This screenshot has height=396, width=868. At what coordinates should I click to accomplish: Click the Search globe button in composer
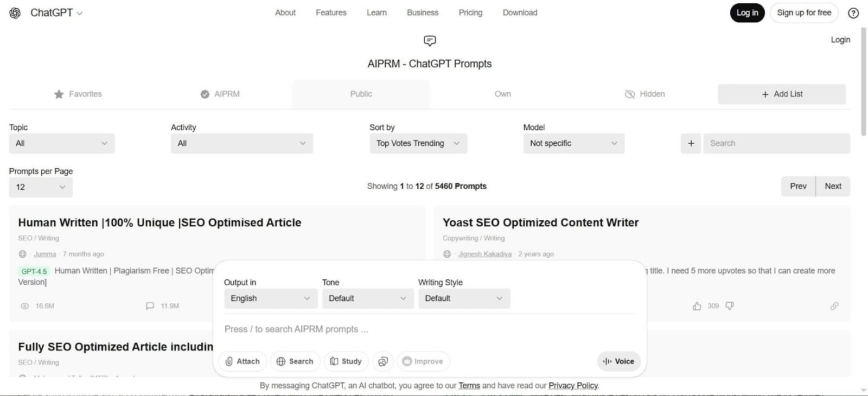[295, 361]
